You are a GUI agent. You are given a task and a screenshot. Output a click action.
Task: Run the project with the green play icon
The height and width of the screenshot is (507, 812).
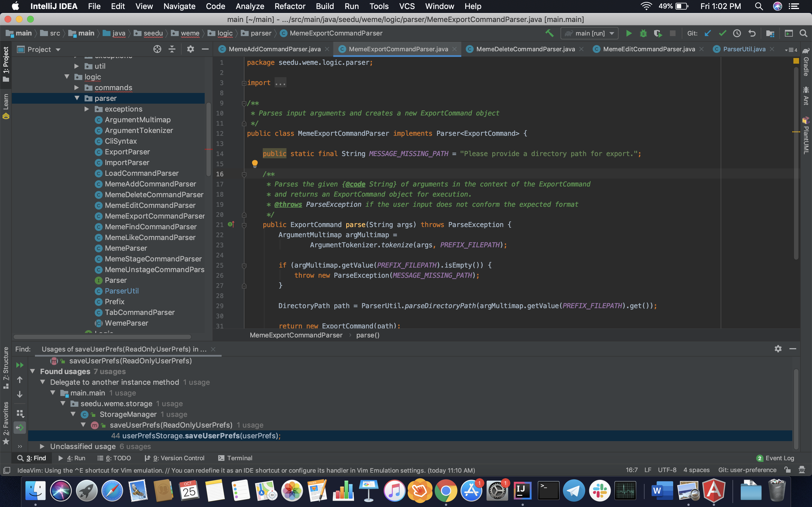tap(629, 33)
